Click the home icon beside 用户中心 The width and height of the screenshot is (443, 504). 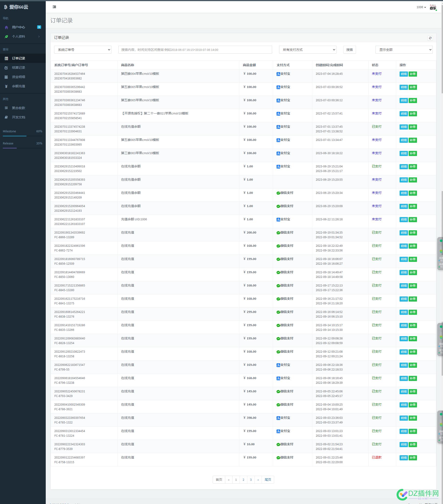pos(7,27)
